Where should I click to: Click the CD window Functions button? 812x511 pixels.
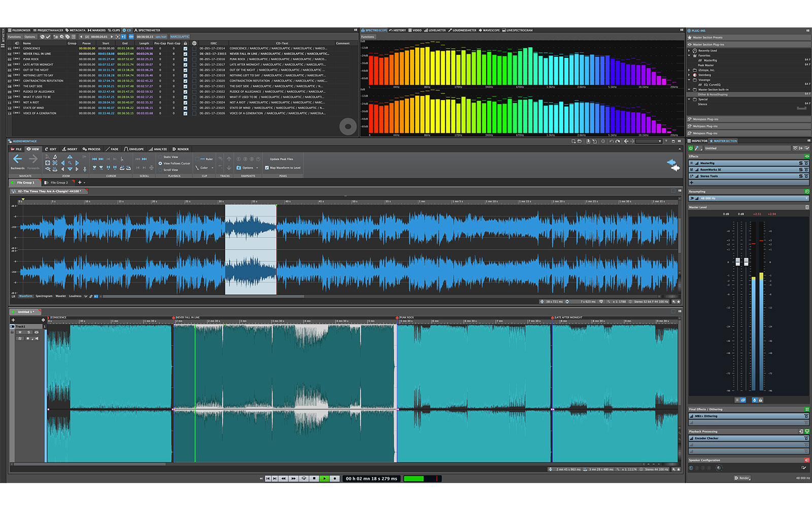(x=14, y=37)
